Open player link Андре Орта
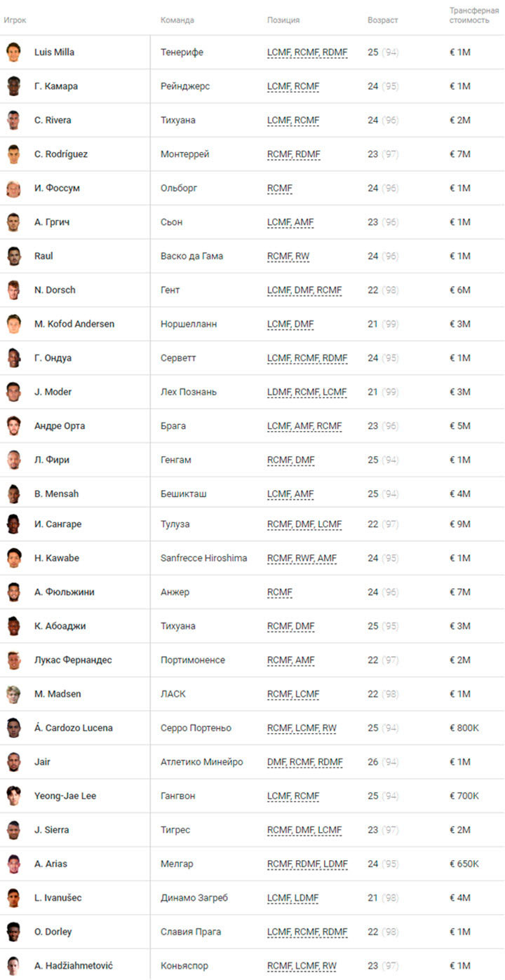The height and width of the screenshot is (980, 505). click(x=60, y=426)
